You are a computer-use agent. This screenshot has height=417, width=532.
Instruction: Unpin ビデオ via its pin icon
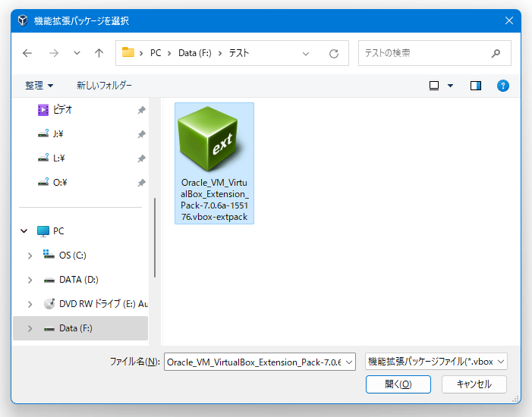pyautogui.click(x=141, y=110)
